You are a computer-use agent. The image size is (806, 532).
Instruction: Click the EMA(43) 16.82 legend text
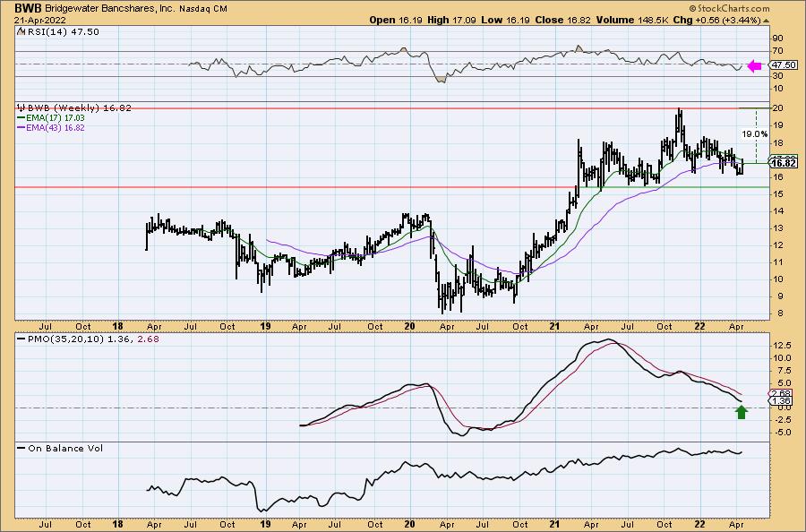click(56, 127)
